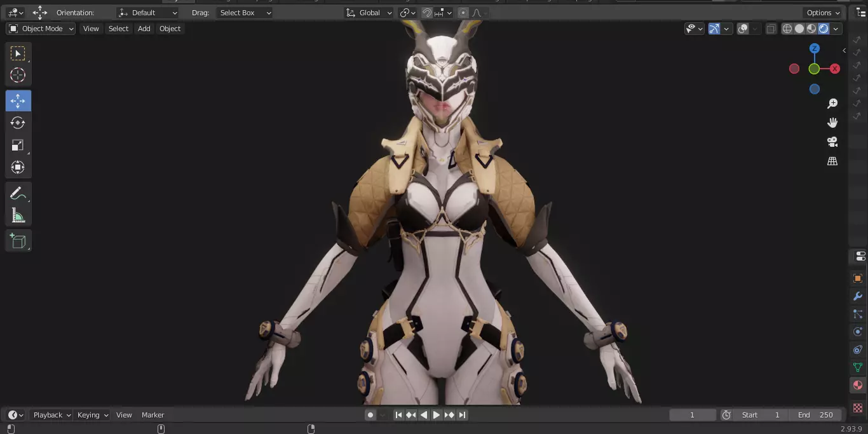Open the Object Mode dropdown

(x=41, y=29)
